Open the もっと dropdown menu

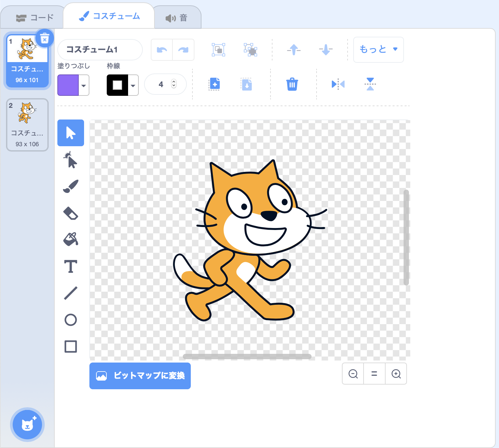pos(378,49)
